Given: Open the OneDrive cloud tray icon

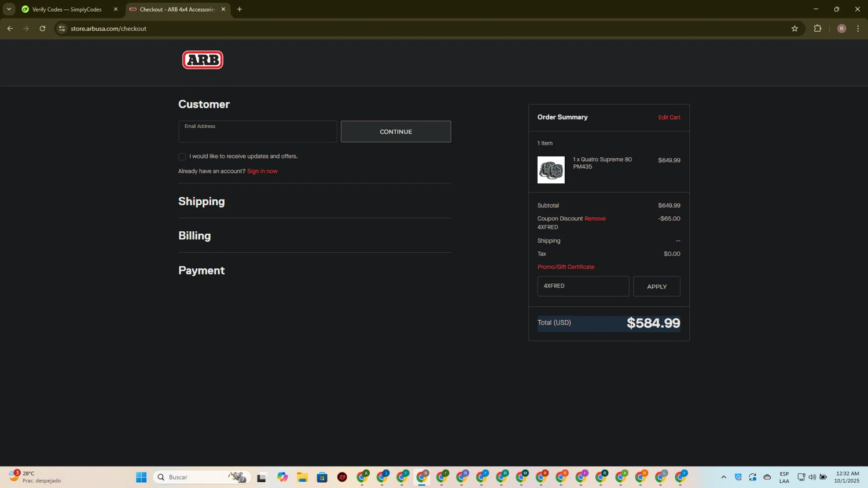Looking at the screenshot, I should [x=767, y=477].
